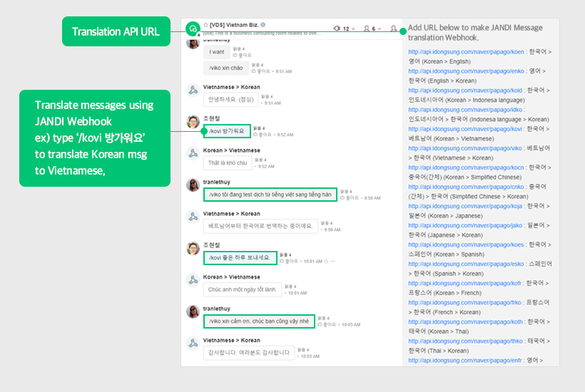Open tranlethuy's avatar on the 9:59 AM message
Screen dimensions: 585x392
[x=193, y=185]
